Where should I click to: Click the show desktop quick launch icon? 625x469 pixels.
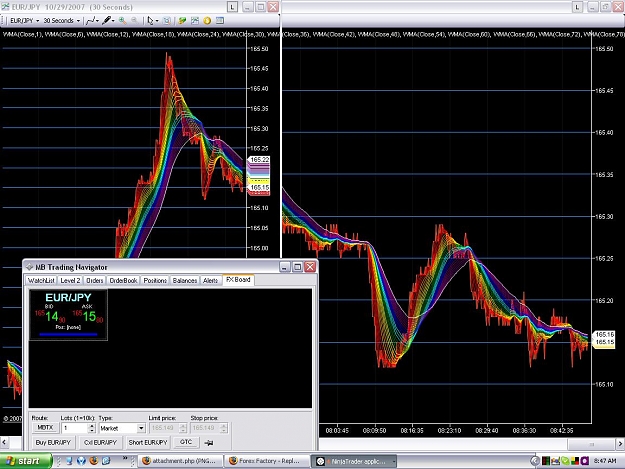coord(69,461)
